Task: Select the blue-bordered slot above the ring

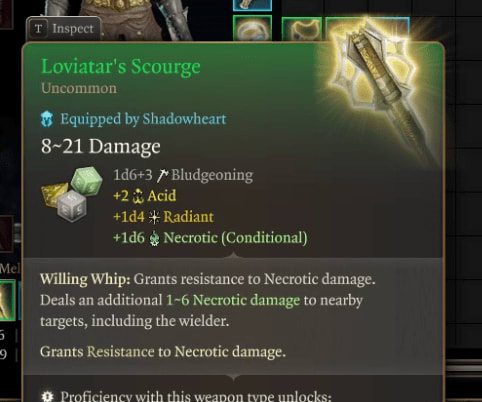Action: (252, 5)
